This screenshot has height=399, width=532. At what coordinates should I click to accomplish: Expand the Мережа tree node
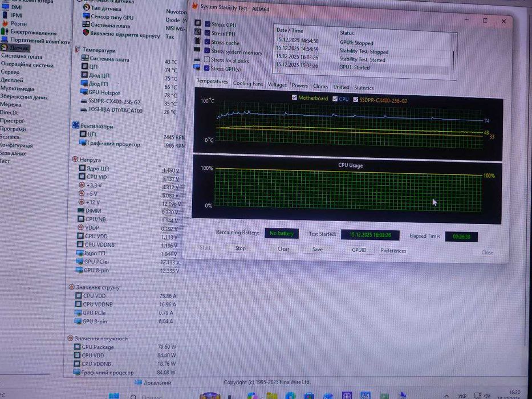10,104
